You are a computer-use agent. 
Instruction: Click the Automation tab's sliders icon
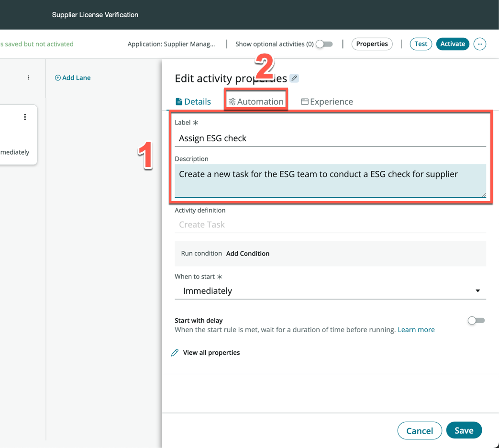[x=232, y=101]
